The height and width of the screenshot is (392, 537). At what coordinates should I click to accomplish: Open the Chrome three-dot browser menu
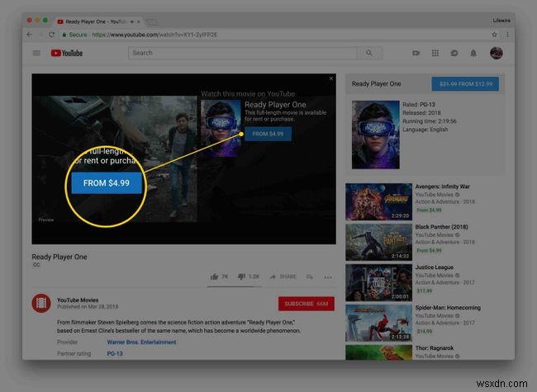(x=507, y=35)
